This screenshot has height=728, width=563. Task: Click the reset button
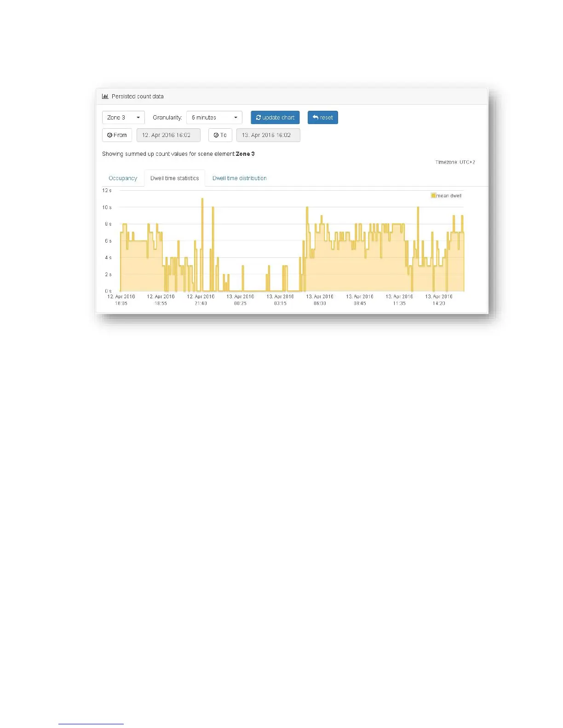[323, 118]
